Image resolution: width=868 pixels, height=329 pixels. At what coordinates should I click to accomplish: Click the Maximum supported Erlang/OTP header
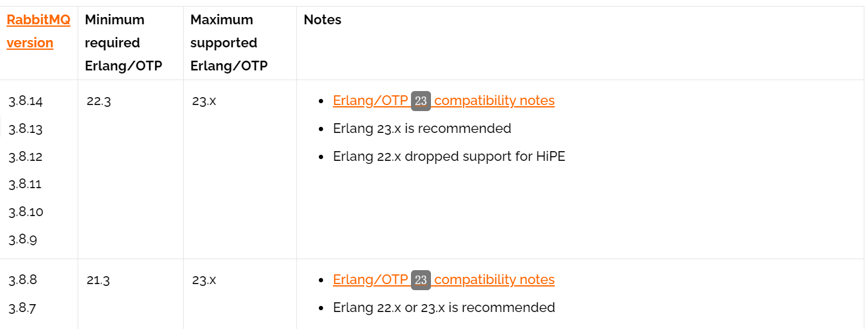tap(229, 42)
